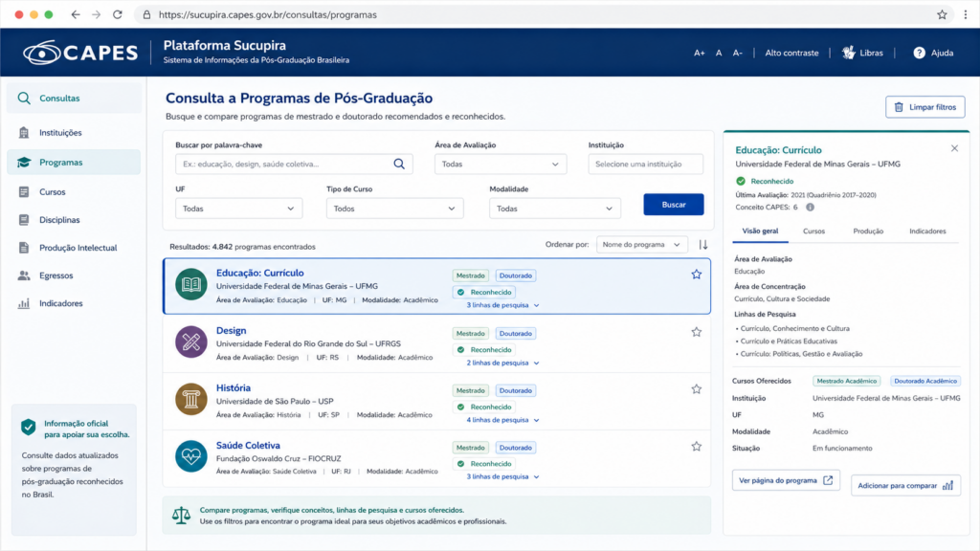
Task: Open Libras accessibility tool
Action: click(x=862, y=54)
